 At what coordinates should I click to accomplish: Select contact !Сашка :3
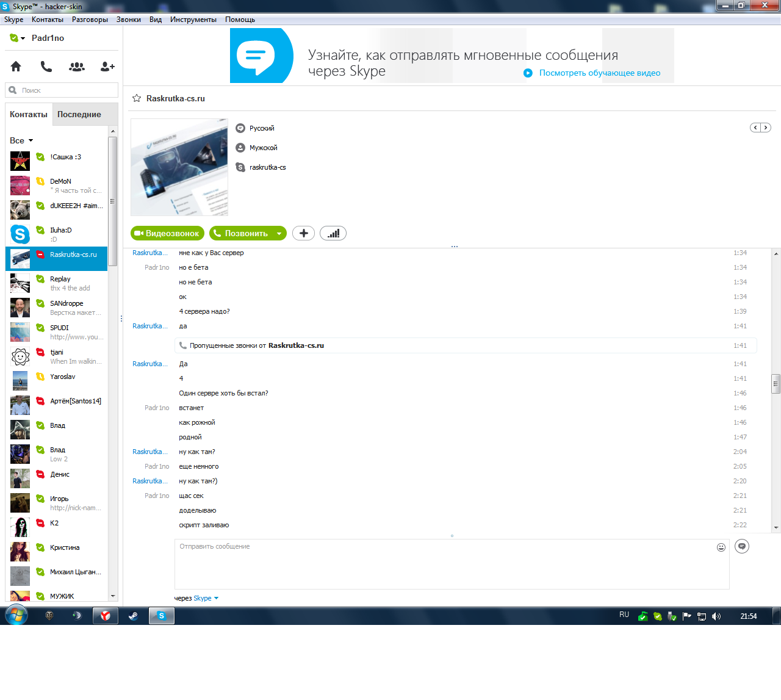point(57,161)
